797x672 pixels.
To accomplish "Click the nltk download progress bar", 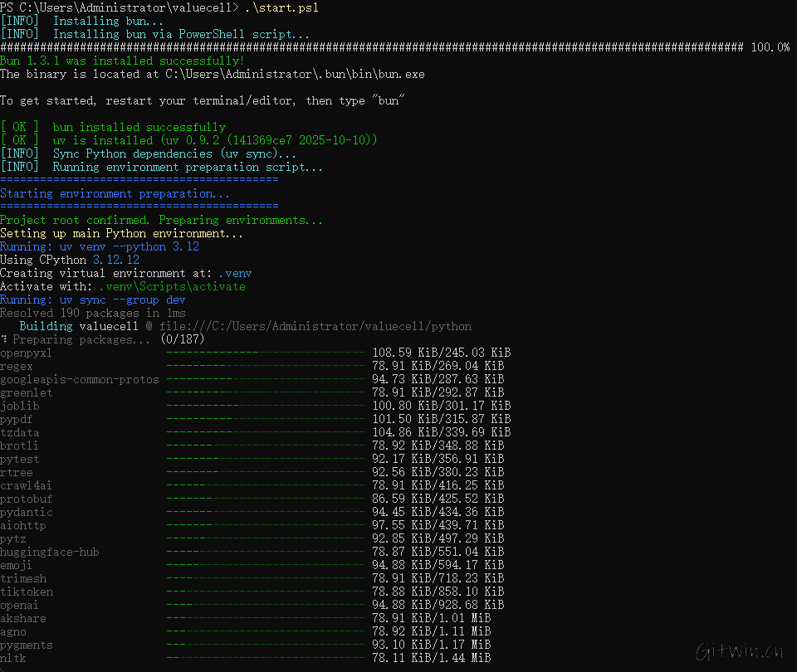I will point(265,659).
